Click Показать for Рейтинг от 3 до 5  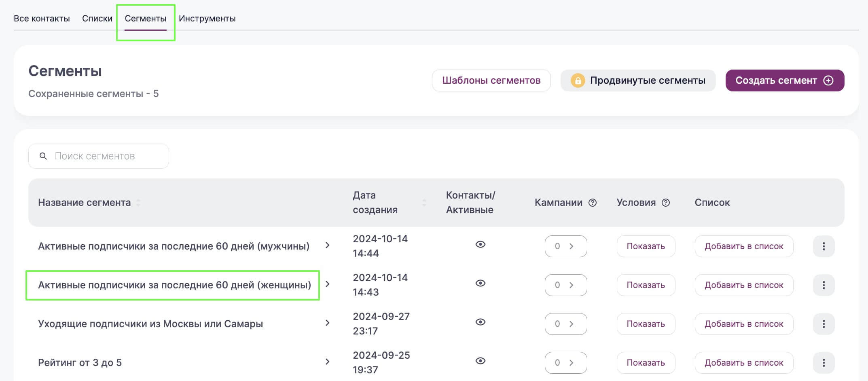coord(646,363)
